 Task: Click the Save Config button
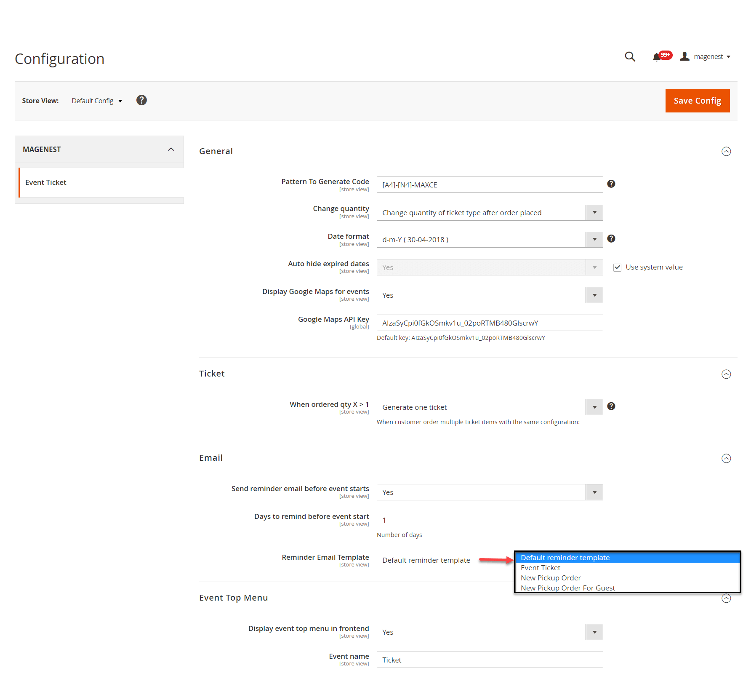[697, 101]
